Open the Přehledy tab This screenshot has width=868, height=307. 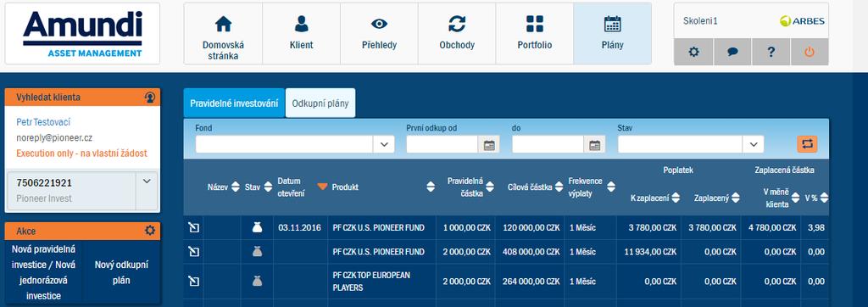(x=379, y=34)
